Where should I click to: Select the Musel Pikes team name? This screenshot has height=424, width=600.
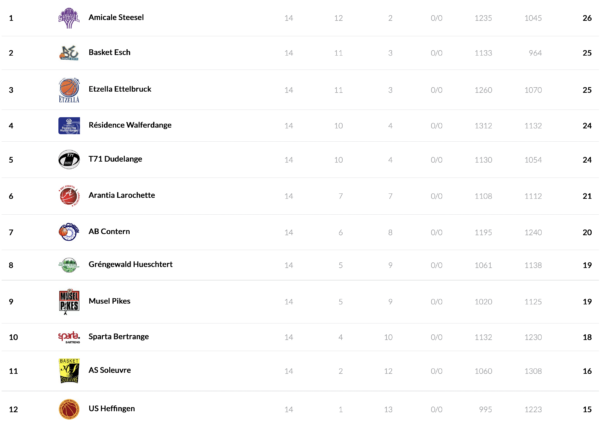tap(109, 301)
